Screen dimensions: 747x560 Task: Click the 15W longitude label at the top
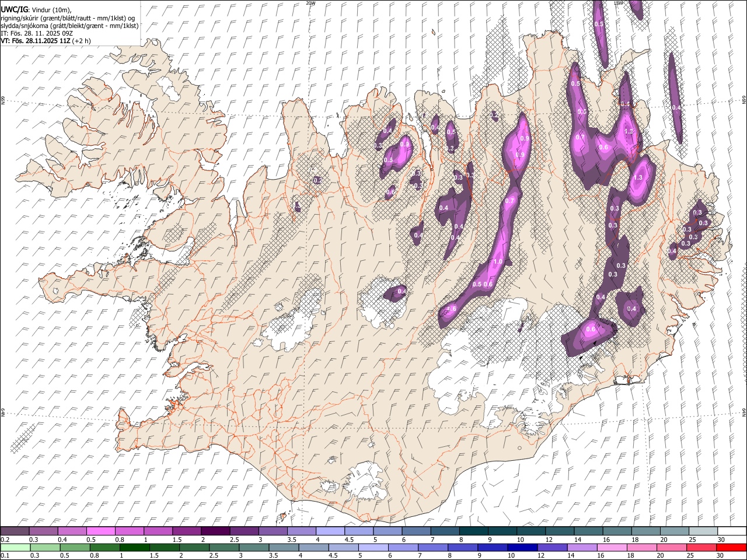tap(619, 3)
